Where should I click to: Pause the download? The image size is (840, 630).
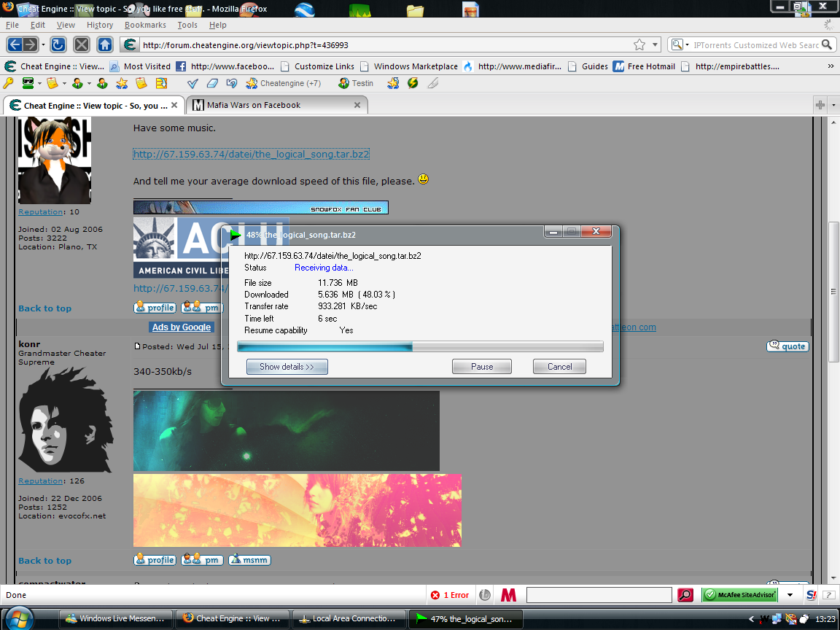[481, 367]
